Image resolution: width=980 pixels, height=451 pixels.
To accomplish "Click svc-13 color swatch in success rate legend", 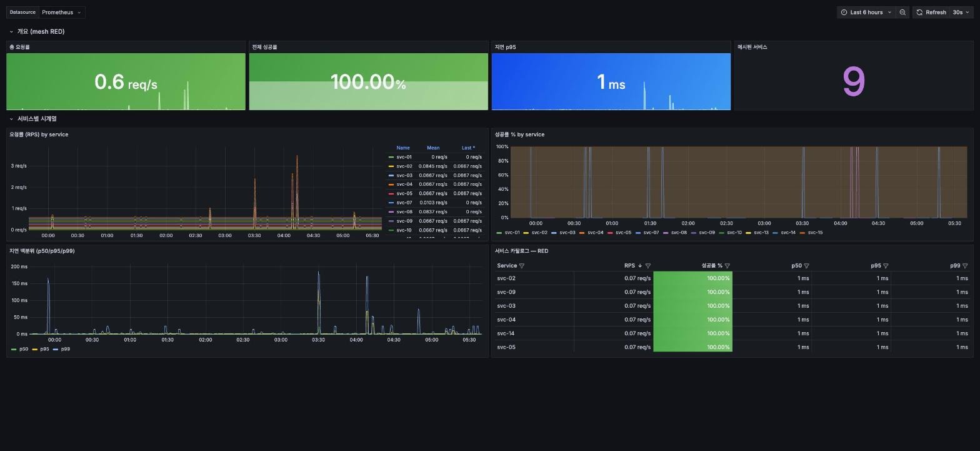I will click(749, 233).
